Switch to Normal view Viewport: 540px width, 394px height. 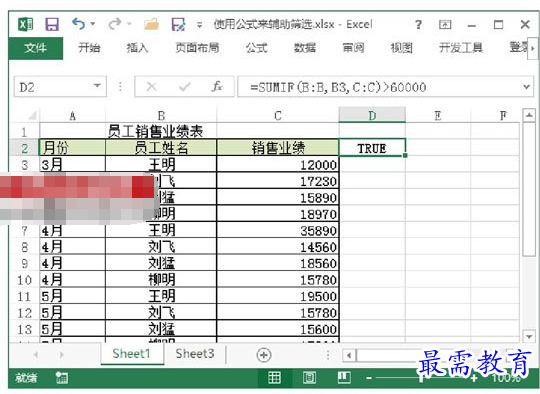coord(274,377)
